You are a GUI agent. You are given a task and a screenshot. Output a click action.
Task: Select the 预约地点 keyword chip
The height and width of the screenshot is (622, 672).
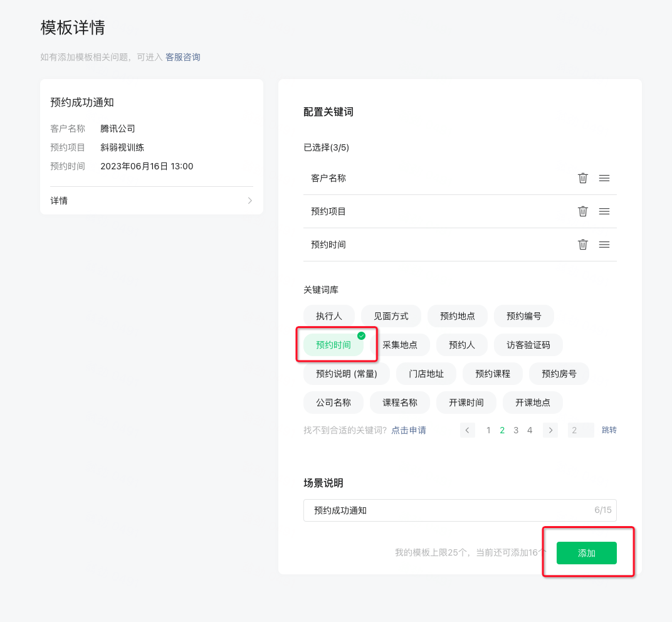(457, 316)
